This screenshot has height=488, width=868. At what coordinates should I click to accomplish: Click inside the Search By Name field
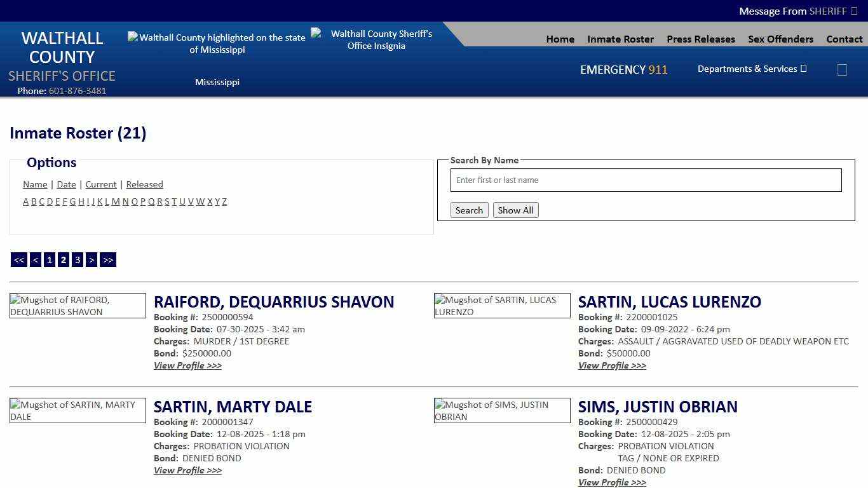646,180
